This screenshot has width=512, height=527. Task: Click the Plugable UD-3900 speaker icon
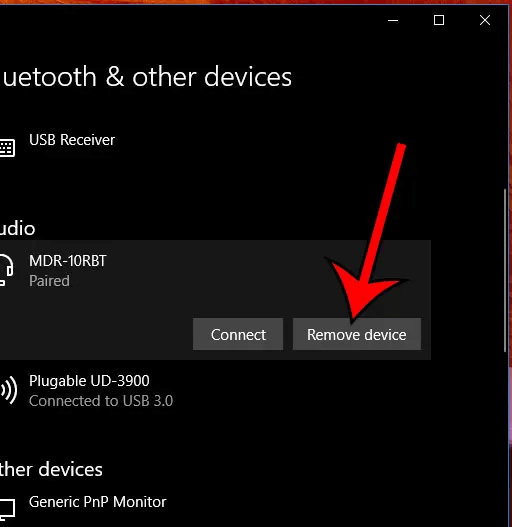pos(8,390)
